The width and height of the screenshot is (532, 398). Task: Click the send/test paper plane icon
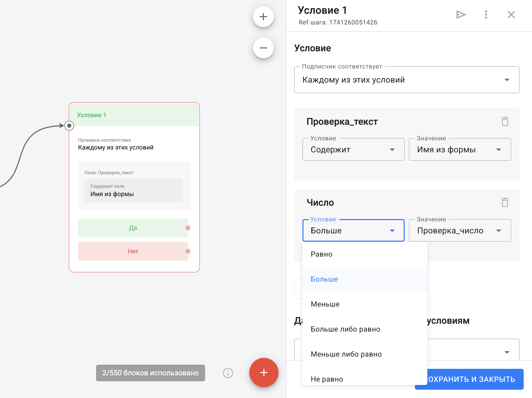(x=461, y=15)
